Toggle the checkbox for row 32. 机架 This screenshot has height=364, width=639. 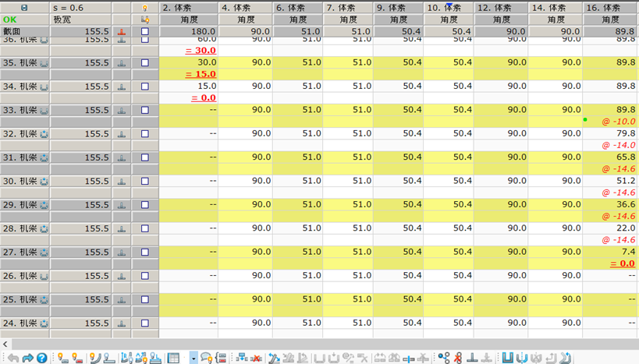coord(145,133)
